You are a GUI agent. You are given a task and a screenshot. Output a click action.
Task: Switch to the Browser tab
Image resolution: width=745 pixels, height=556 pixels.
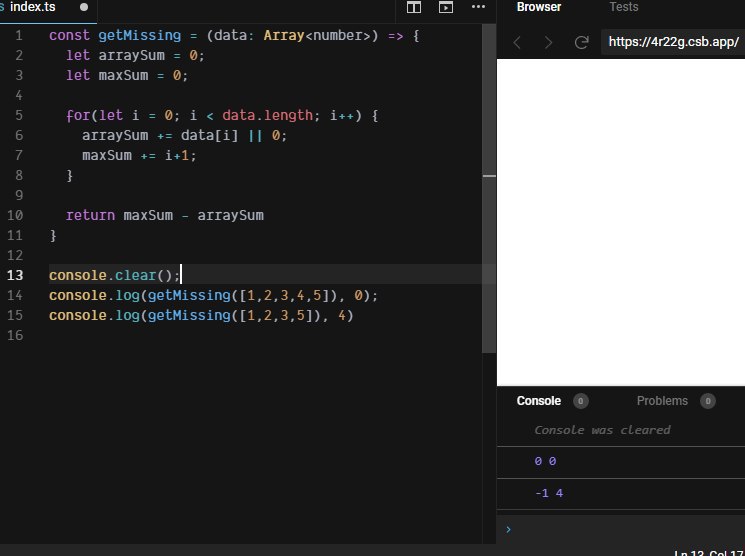539,7
